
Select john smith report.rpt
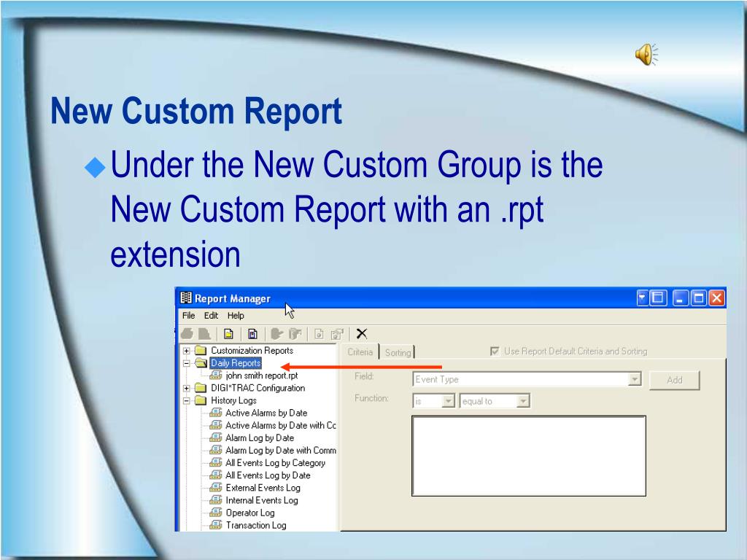[262, 376]
